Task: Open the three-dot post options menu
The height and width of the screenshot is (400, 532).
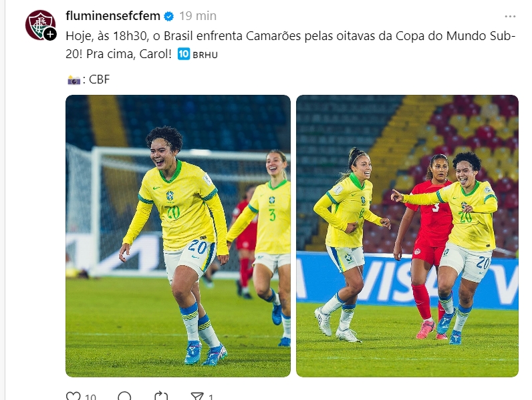Action: click(x=510, y=16)
